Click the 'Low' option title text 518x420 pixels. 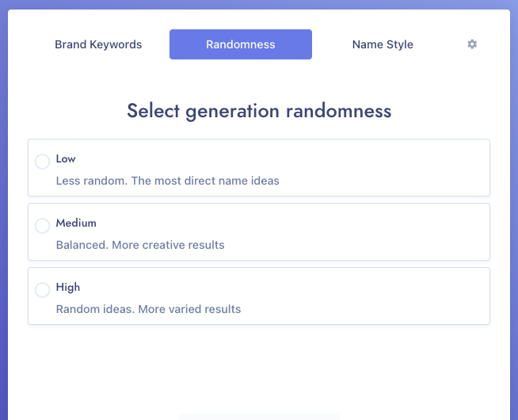pyautogui.click(x=66, y=159)
